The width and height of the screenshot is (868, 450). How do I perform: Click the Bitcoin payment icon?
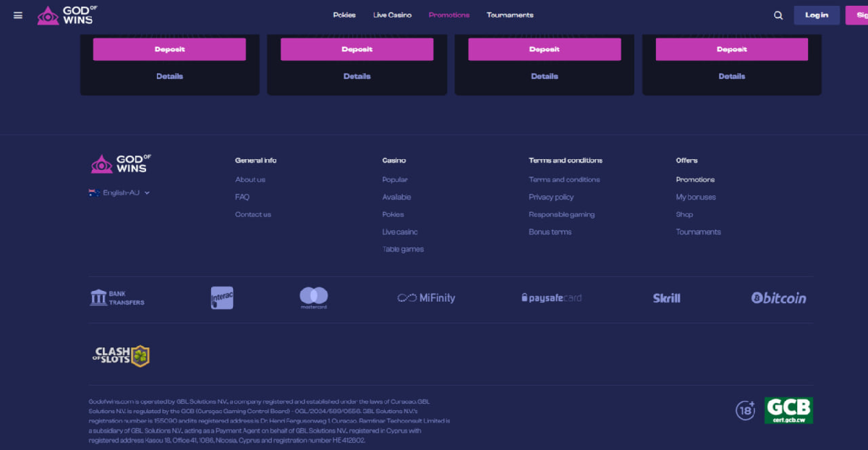(779, 297)
